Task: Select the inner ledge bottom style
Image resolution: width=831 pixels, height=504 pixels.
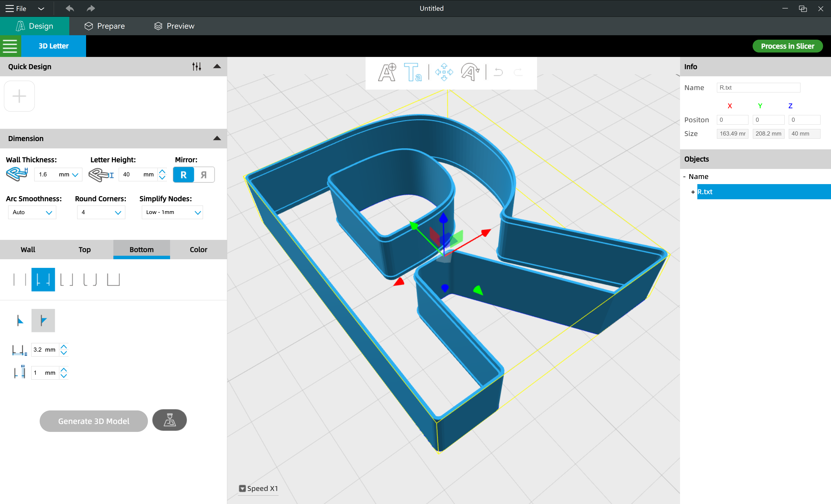Action: click(x=43, y=280)
